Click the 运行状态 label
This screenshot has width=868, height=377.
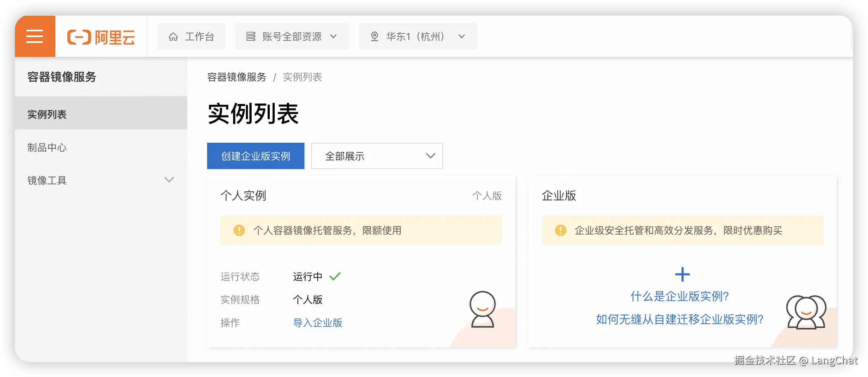point(240,276)
